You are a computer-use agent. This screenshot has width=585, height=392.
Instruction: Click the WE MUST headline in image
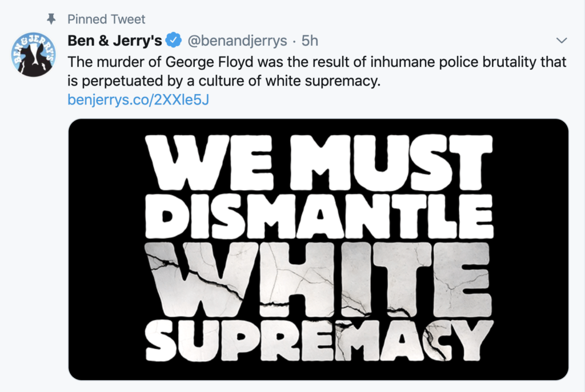point(319,163)
